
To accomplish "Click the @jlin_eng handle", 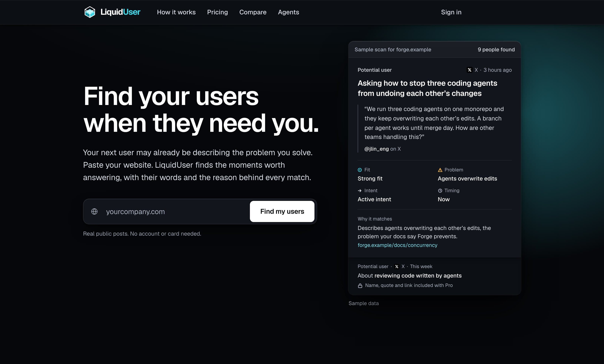I will tap(377, 149).
